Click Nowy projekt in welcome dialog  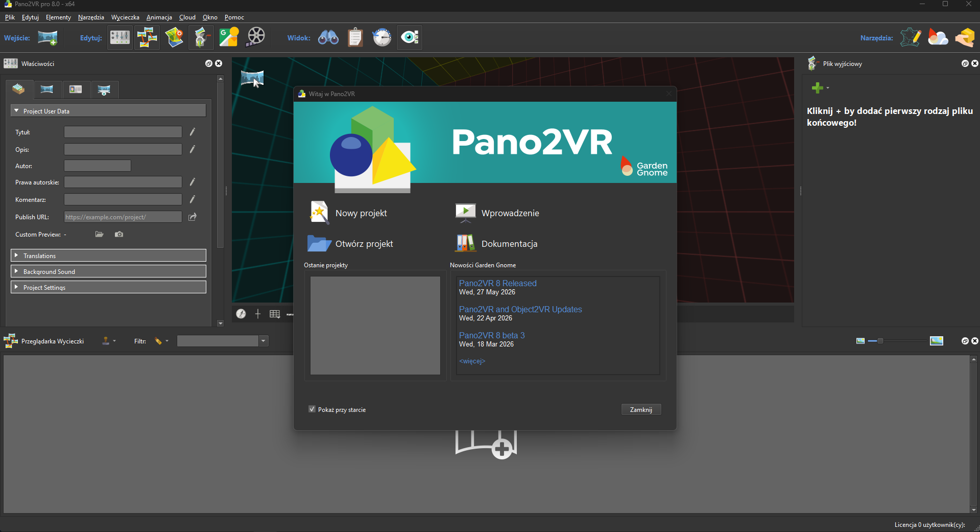[347, 213]
